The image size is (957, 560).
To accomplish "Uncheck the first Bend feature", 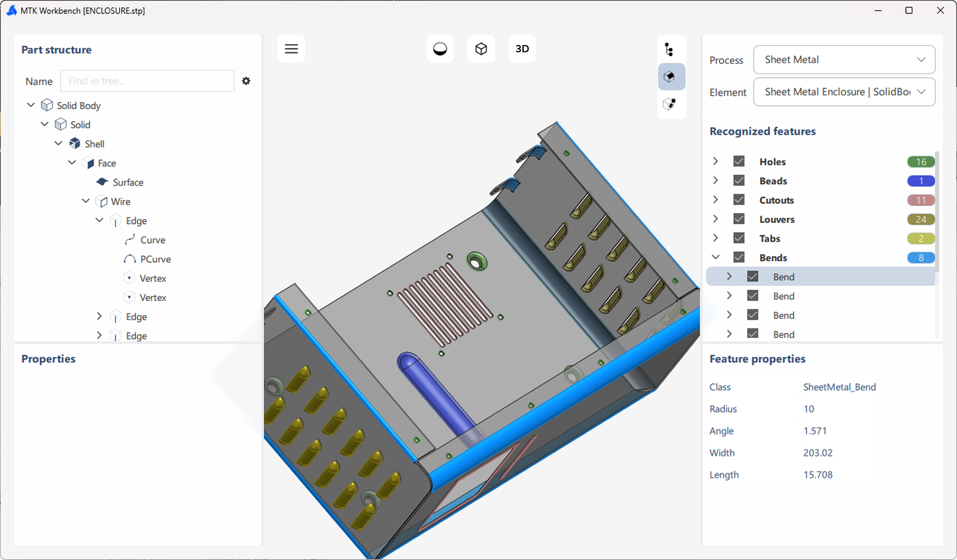I will click(753, 276).
